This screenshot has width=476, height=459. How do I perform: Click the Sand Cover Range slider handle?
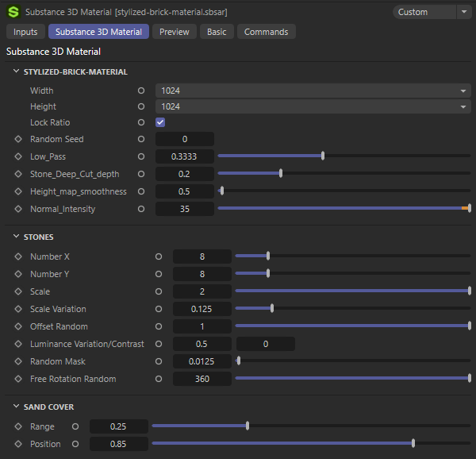click(x=248, y=426)
